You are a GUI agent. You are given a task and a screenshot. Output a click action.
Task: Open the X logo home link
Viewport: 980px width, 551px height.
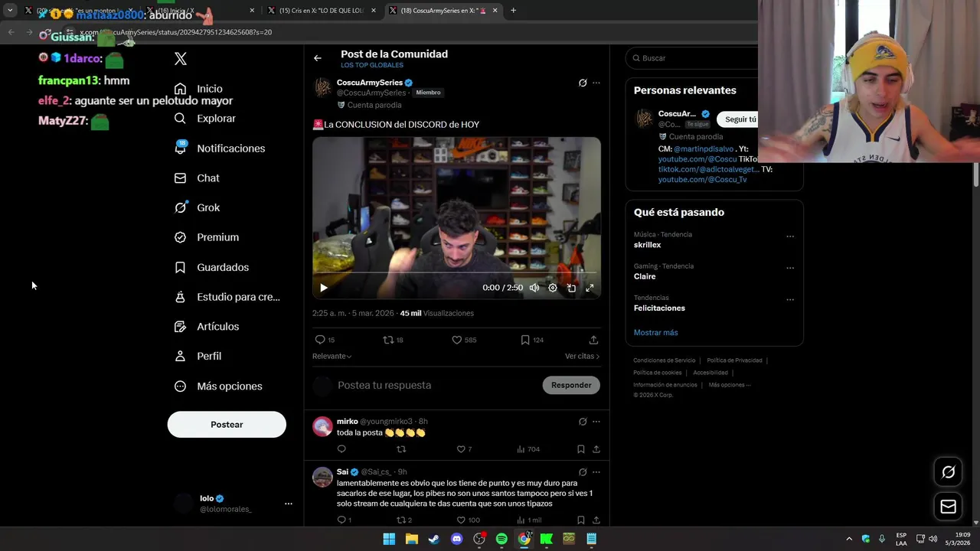pyautogui.click(x=181, y=59)
